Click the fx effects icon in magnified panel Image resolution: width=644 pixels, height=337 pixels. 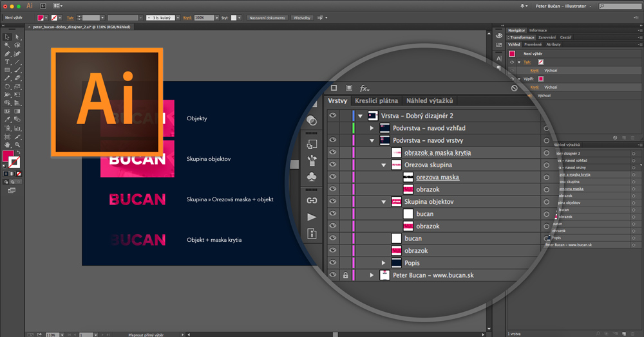click(x=365, y=88)
